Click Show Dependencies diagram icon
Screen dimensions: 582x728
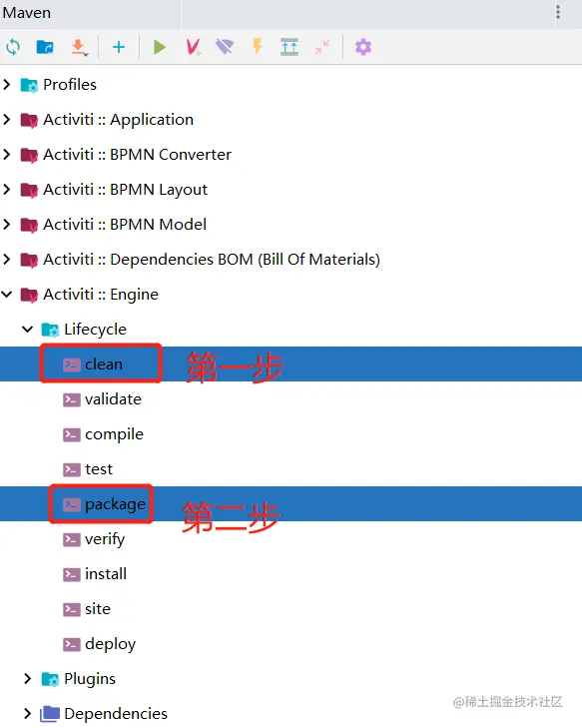[x=290, y=47]
